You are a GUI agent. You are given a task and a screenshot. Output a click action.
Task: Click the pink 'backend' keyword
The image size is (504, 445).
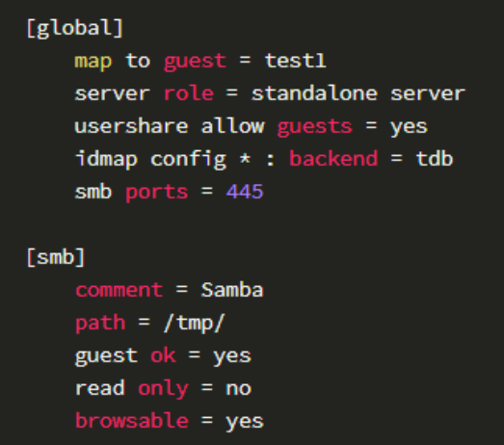pos(333,158)
